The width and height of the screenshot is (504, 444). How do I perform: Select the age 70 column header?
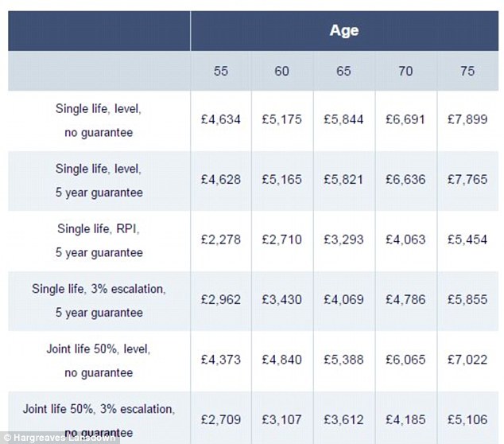pos(405,71)
